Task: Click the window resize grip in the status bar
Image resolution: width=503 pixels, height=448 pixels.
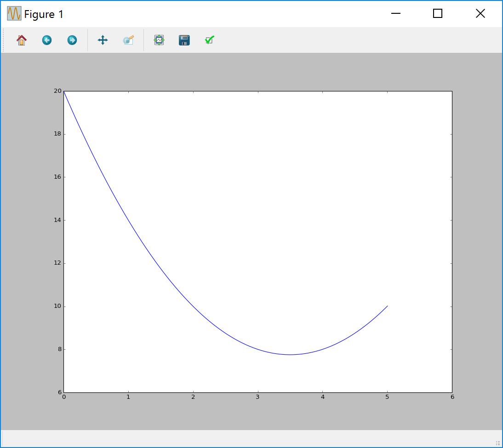Action: 498,443
